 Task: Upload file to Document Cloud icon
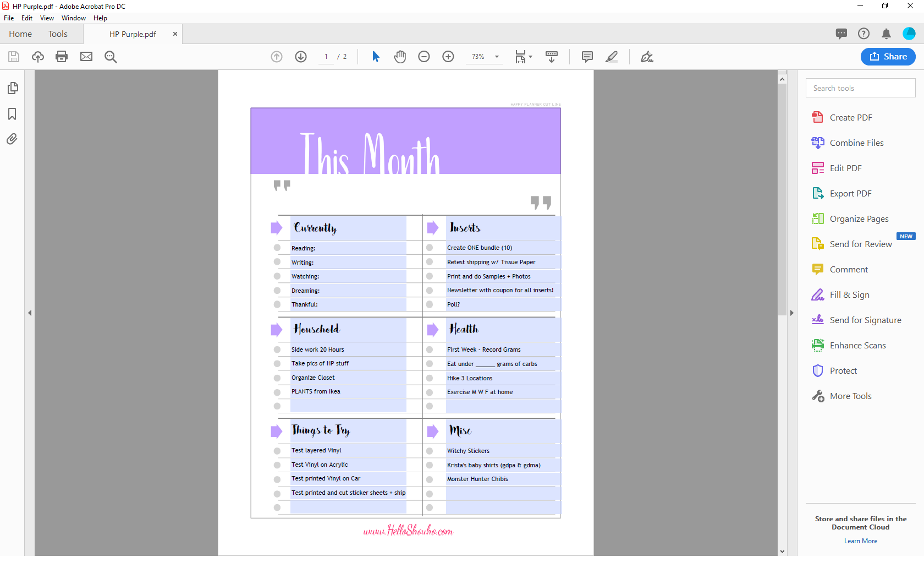point(38,57)
